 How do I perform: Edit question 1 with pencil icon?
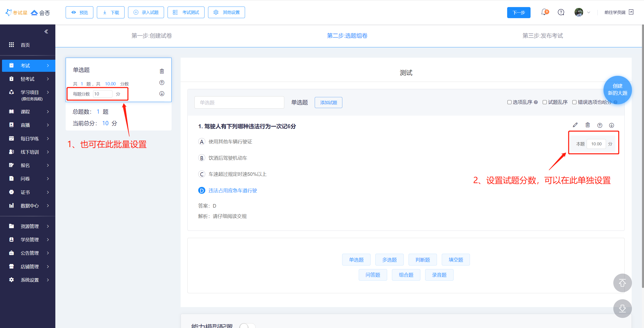(575, 125)
